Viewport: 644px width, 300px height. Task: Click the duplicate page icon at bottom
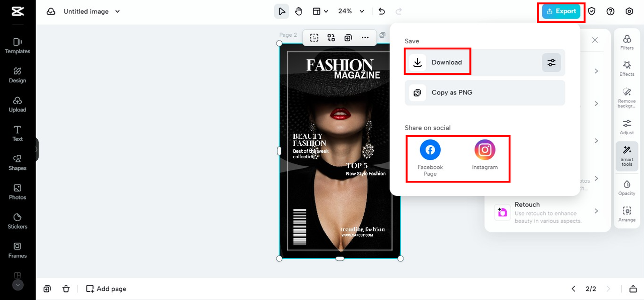tap(47, 289)
